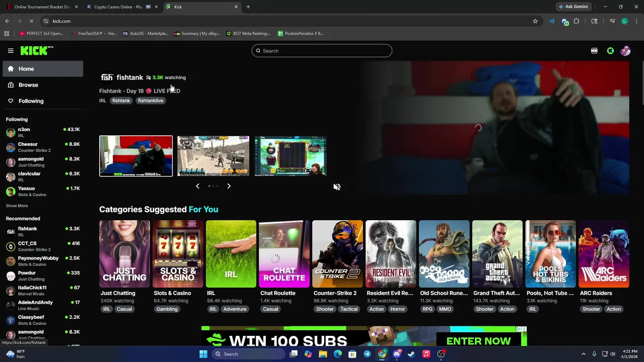Switch to Crypto Casino Online tab
The height and width of the screenshot is (362, 644).
(122, 7)
